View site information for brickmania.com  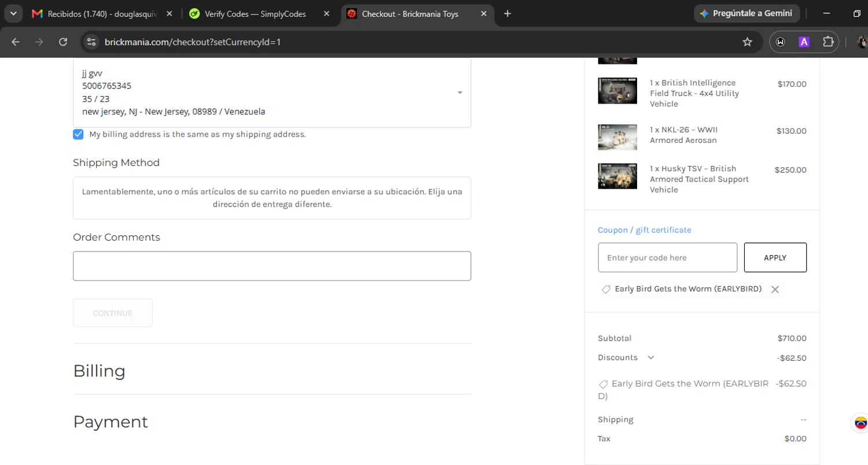coord(90,42)
